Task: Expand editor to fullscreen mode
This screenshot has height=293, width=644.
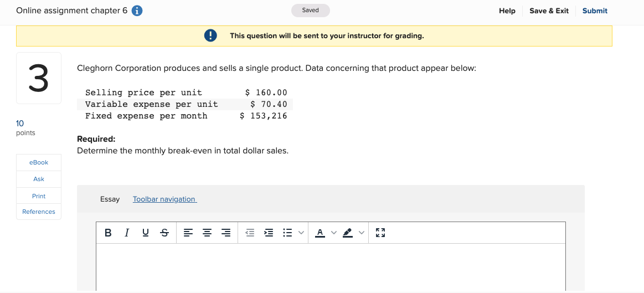Action: coord(380,233)
